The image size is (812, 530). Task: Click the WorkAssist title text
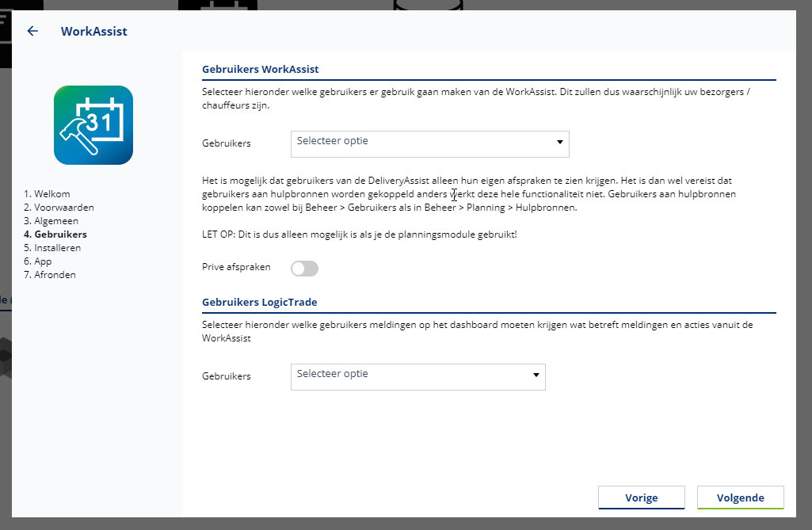pos(93,31)
